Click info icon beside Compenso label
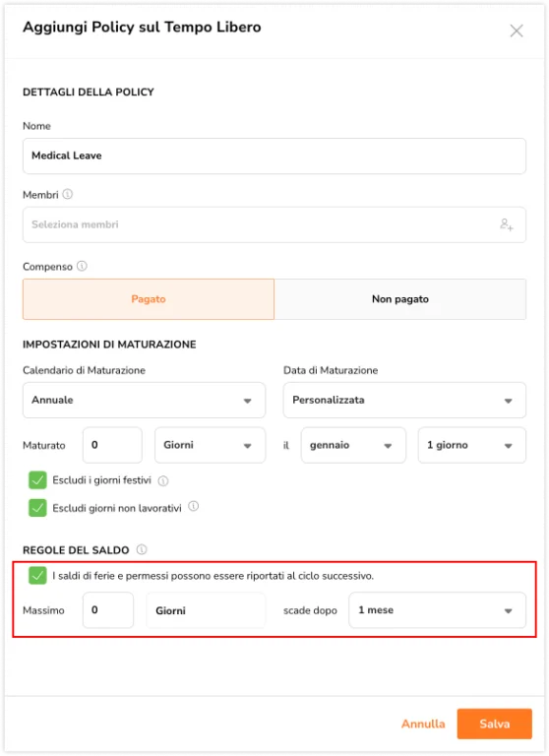This screenshot has width=549, height=756. (82, 266)
